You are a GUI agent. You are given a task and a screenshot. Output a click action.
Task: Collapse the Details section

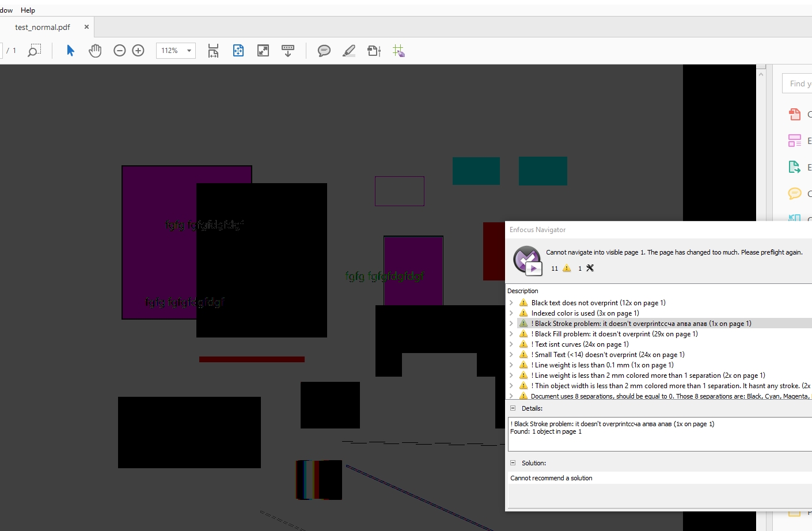513,408
